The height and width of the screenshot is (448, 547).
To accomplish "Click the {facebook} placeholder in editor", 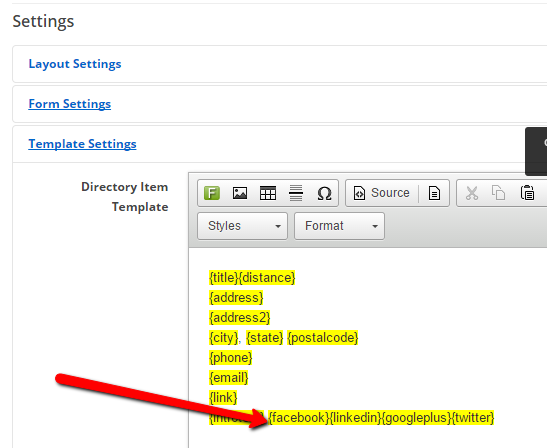I will pos(299,418).
